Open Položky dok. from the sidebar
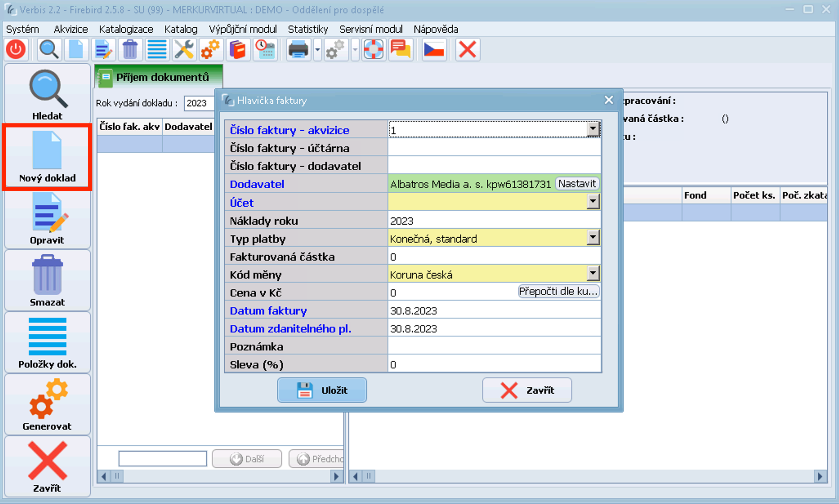This screenshot has width=839, height=504. coord(47,343)
